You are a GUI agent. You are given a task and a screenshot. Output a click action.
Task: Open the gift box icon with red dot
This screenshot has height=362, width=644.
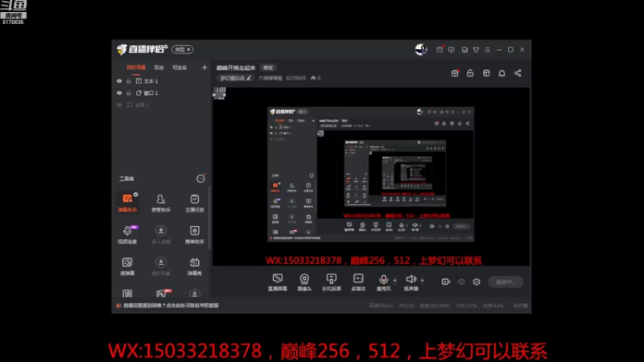(x=455, y=73)
